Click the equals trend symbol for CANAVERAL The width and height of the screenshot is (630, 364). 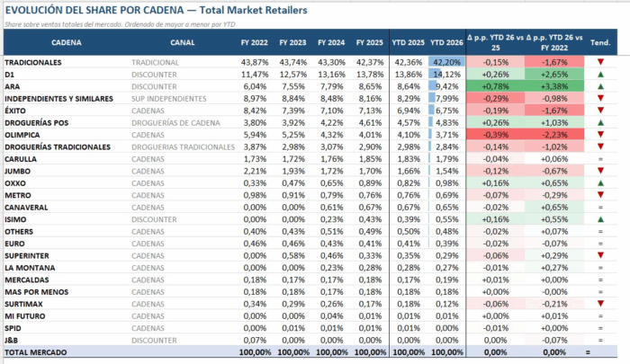600,208
